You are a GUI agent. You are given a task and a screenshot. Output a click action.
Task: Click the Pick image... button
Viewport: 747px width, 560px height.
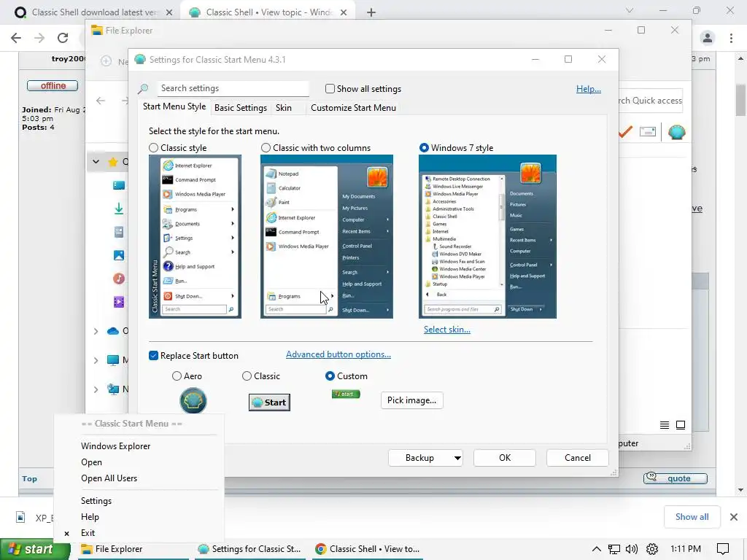[411, 400]
